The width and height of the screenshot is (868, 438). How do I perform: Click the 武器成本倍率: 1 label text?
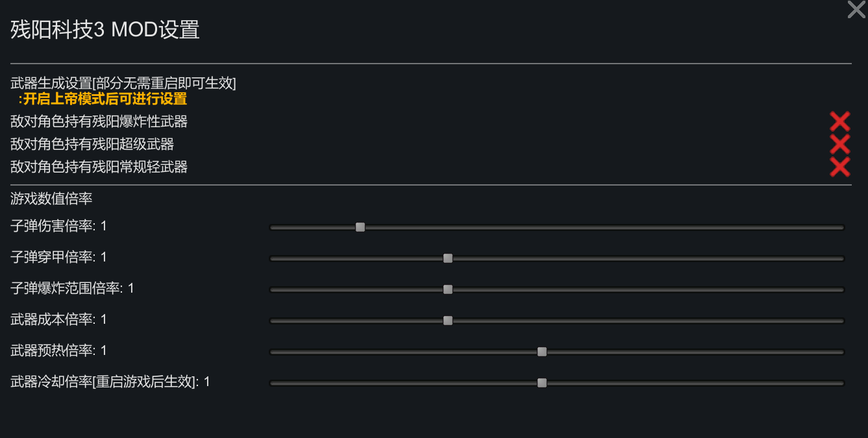pos(58,319)
